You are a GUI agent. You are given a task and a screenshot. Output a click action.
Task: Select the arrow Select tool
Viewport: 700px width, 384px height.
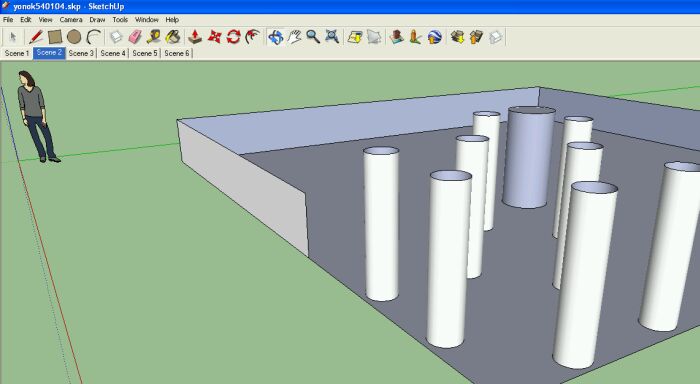13,37
